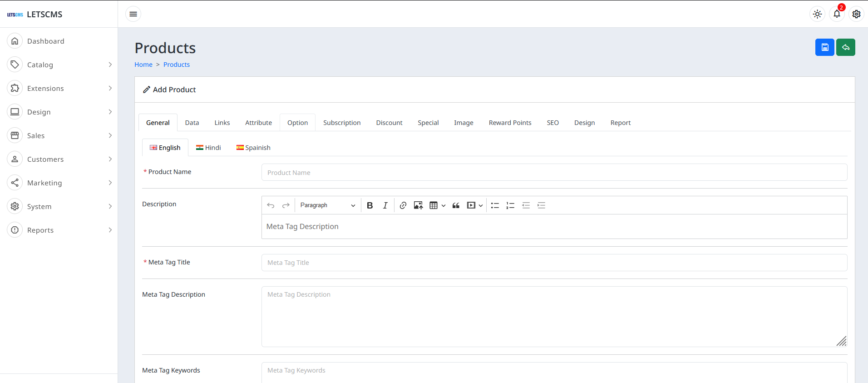Toggle bold formatting in the editor

click(x=370, y=205)
